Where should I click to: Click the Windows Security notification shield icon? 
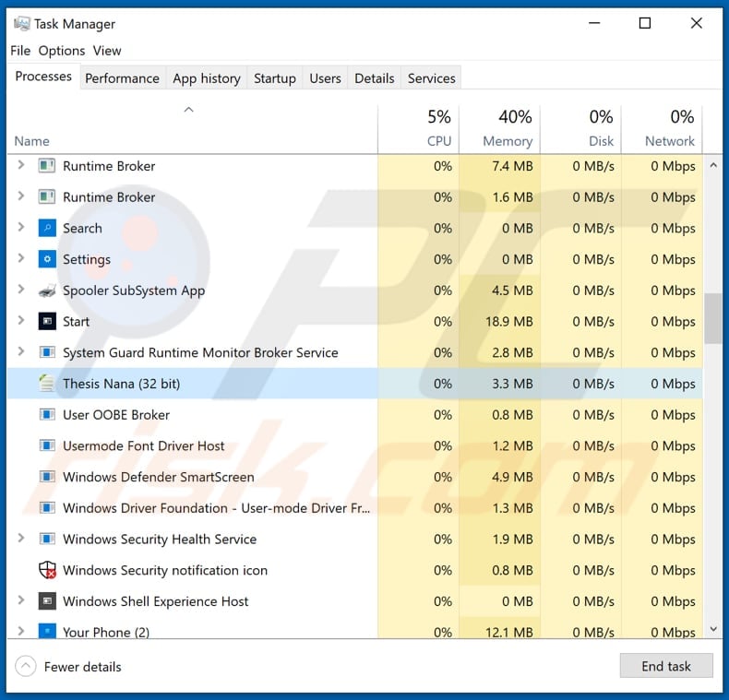[x=47, y=570]
